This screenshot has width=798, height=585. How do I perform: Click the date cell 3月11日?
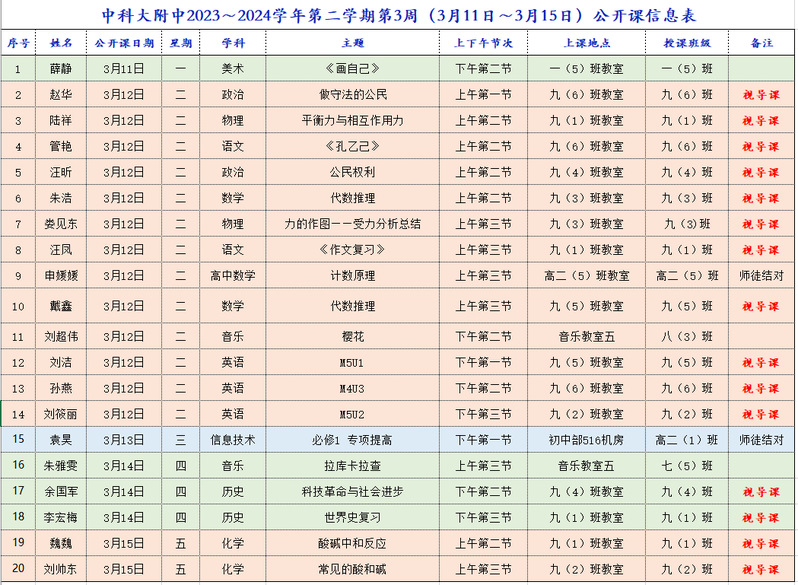124,69
